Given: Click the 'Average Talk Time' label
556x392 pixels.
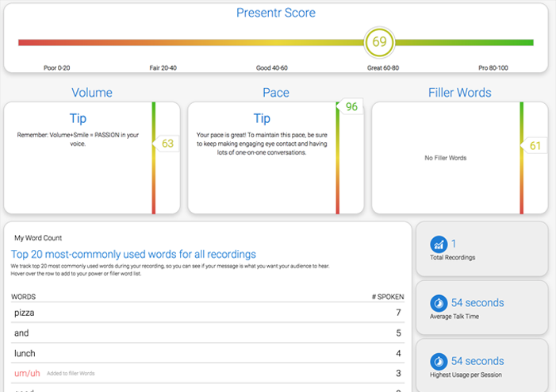Looking at the screenshot, I should tap(454, 317).
